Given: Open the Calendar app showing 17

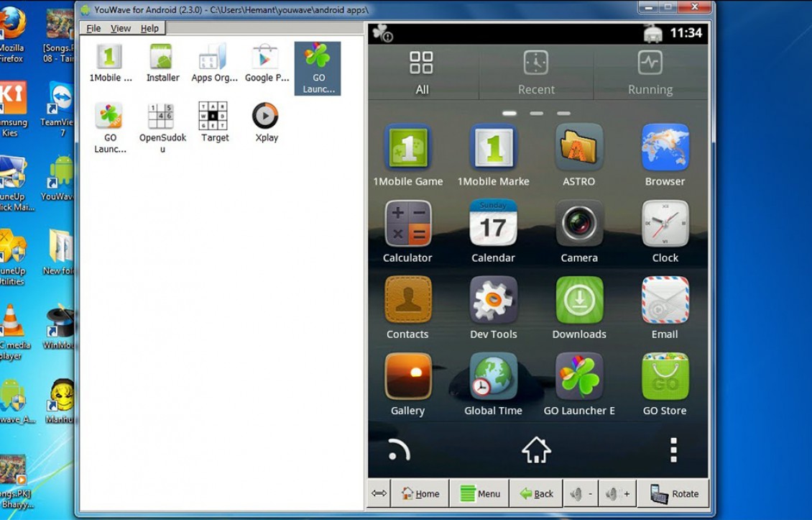Looking at the screenshot, I should click(x=493, y=231).
